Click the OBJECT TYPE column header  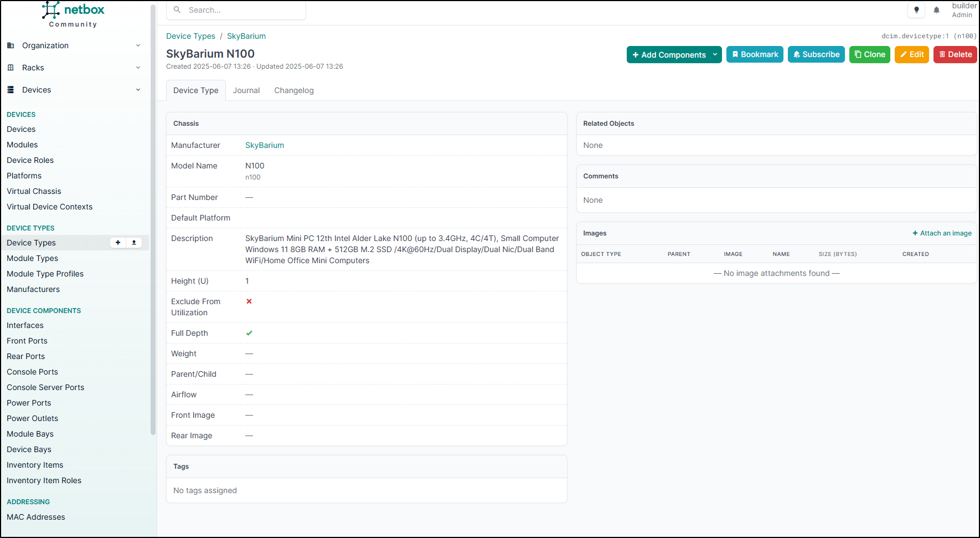pyautogui.click(x=601, y=254)
